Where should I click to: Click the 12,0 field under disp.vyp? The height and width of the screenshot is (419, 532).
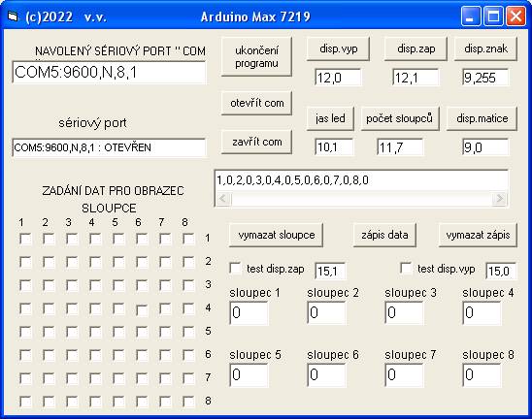pos(338,78)
